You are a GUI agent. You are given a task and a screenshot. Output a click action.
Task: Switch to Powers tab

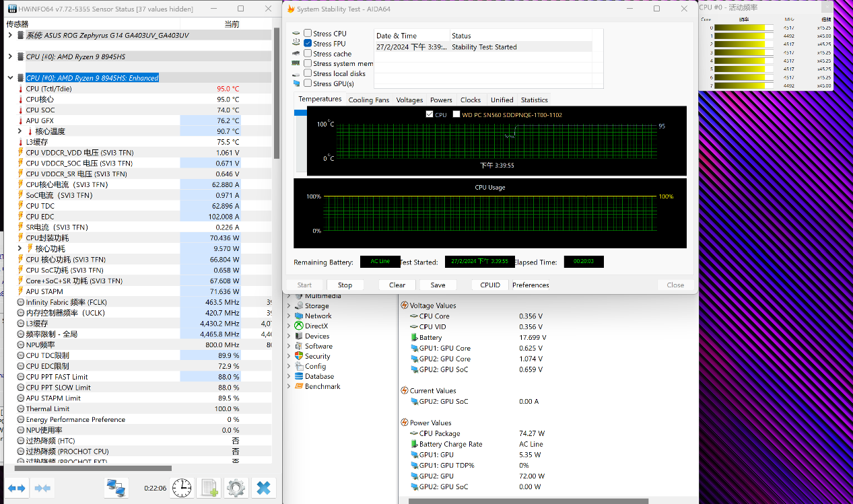pos(441,100)
